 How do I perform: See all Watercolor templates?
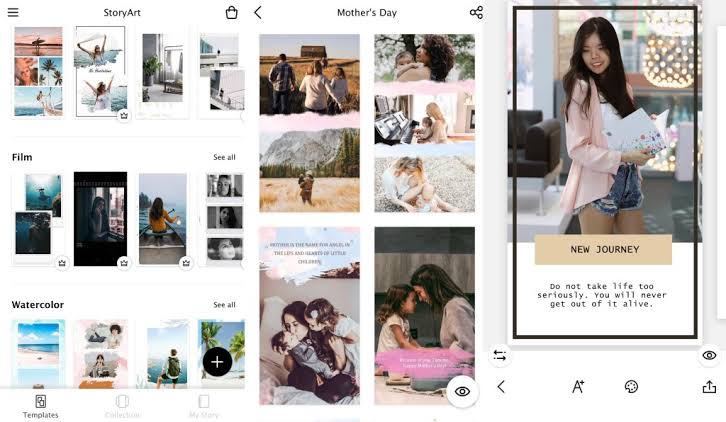(x=224, y=305)
